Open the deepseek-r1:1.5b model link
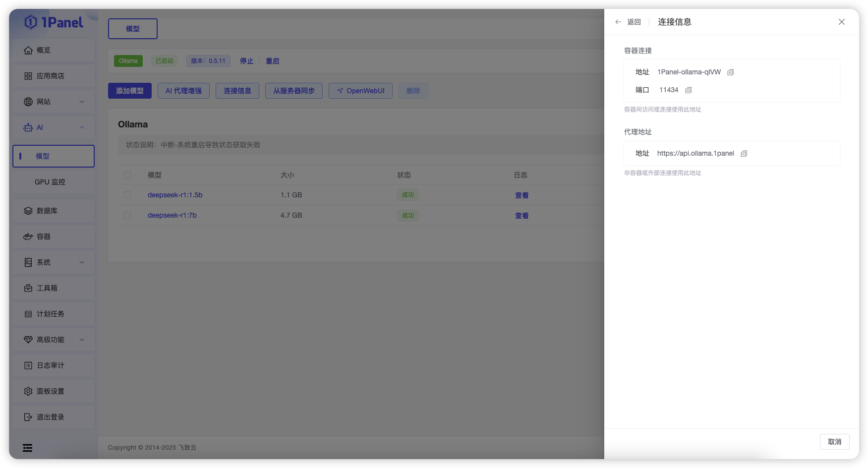 click(175, 195)
